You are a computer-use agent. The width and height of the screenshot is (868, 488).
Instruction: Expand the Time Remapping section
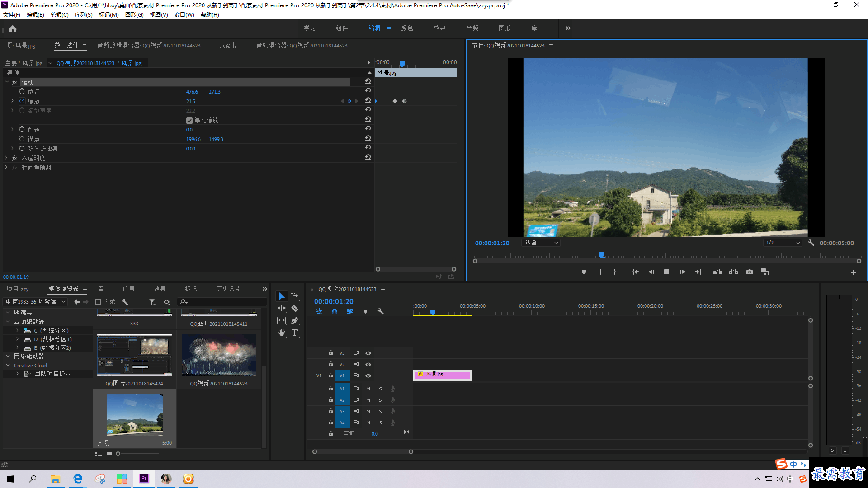click(x=6, y=168)
